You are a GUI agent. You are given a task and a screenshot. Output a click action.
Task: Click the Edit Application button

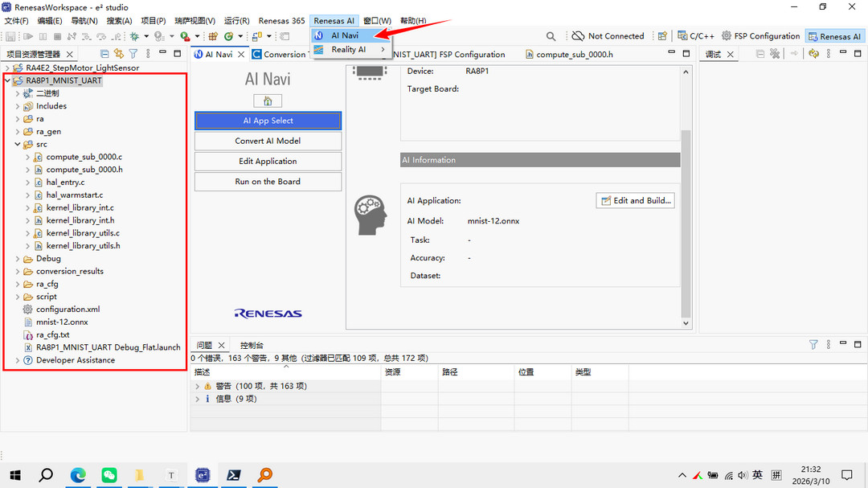(268, 161)
